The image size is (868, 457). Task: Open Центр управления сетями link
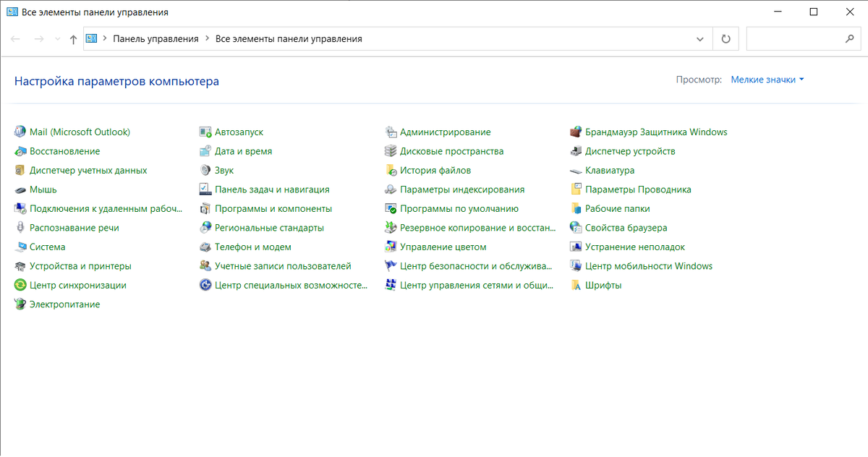476,285
